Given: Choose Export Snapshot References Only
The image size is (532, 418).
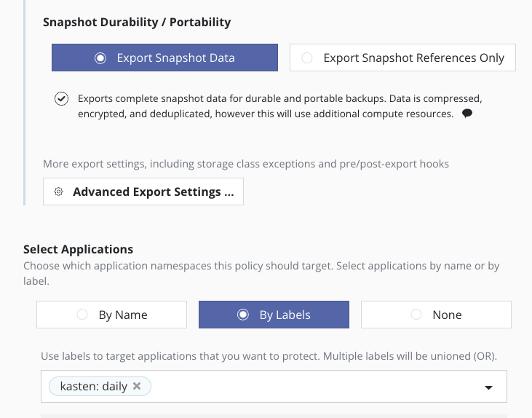Looking at the screenshot, I should click(402, 58).
